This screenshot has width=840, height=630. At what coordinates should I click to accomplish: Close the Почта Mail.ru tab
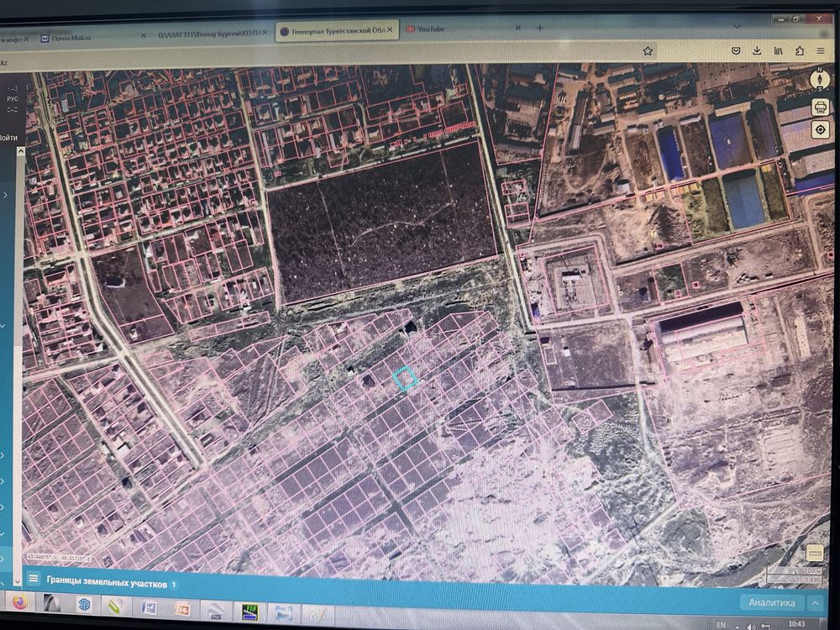(143, 36)
